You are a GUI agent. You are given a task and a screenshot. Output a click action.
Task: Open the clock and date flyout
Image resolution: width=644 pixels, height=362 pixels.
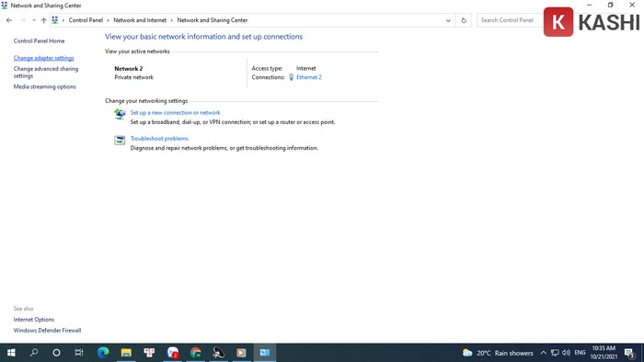point(604,353)
